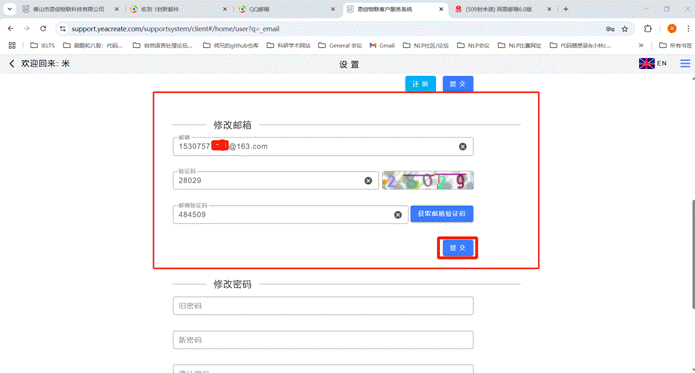This screenshot has height=373, width=695.
Task: Open the hamburger menu at top right
Action: [685, 63]
